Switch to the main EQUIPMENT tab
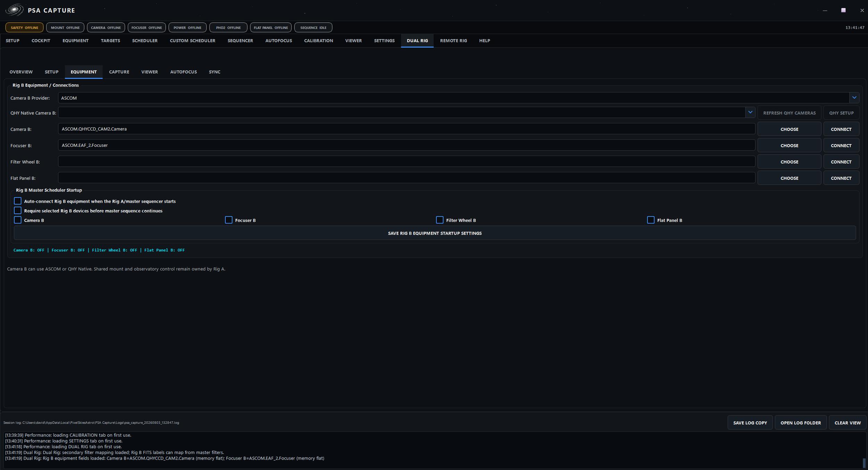The width and height of the screenshot is (868, 470). click(75, 41)
